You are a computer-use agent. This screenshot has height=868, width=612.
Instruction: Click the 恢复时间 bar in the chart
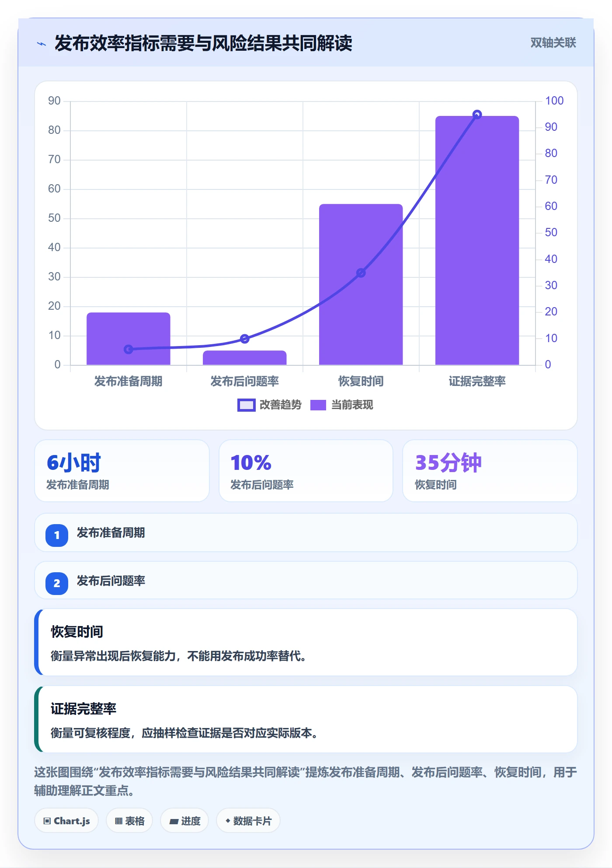pyautogui.click(x=361, y=284)
